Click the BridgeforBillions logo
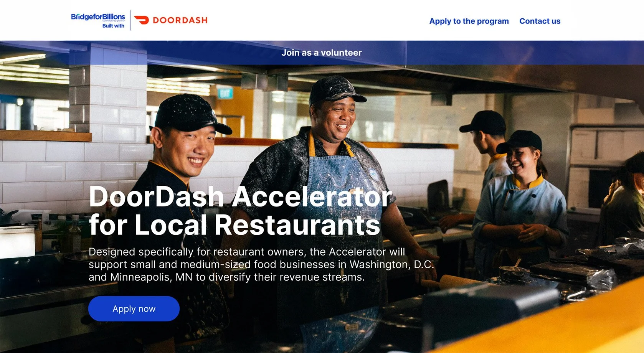 (x=98, y=18)
